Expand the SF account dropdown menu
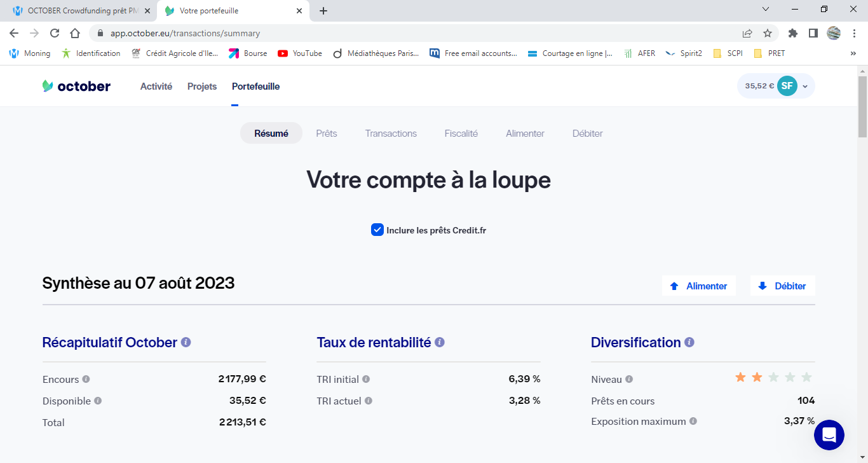This screenshot has height=463, width=868. point(805,86)
